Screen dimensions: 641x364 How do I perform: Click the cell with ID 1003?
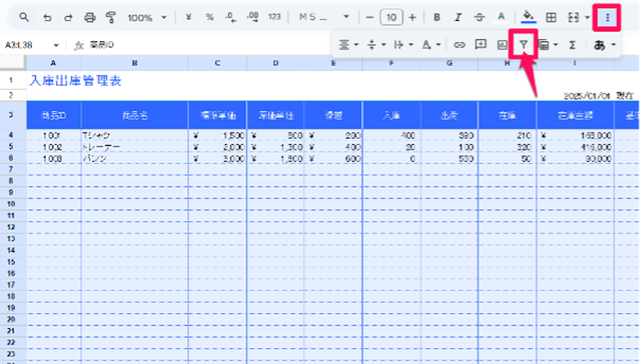53,159
